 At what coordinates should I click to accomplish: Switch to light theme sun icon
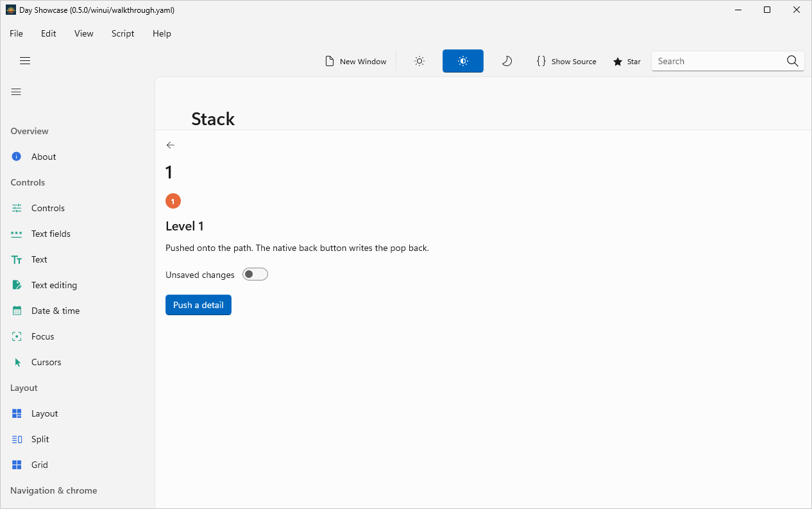pyautogui.click(x=419, y=61)
